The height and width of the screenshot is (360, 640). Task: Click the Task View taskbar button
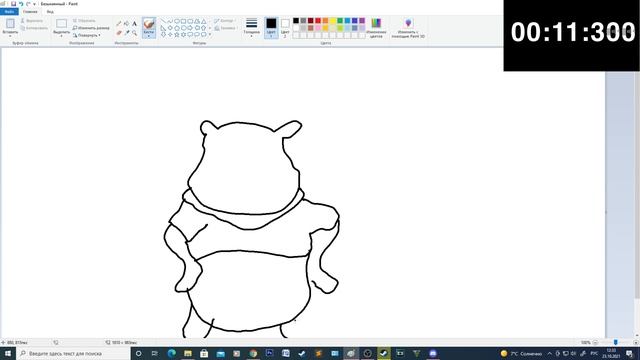pos(155,353)
